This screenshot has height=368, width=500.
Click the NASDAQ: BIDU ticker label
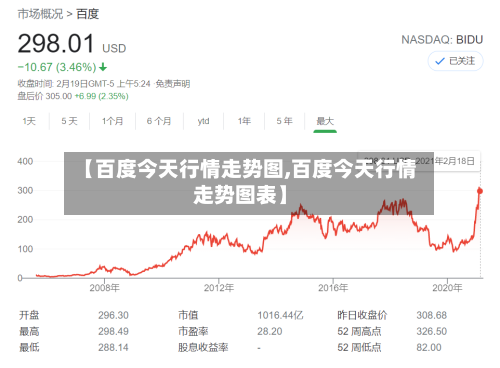click(442, 40)
